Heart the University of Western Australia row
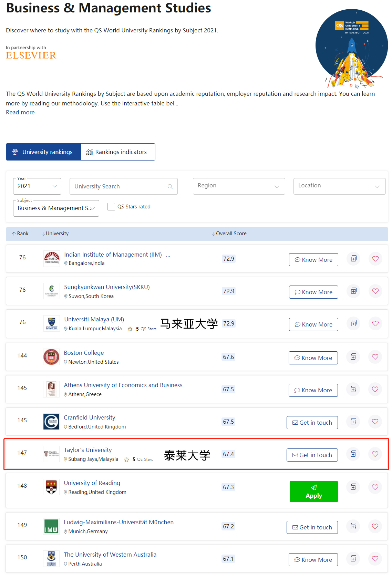The image size is (392, 579). (375, 559)
